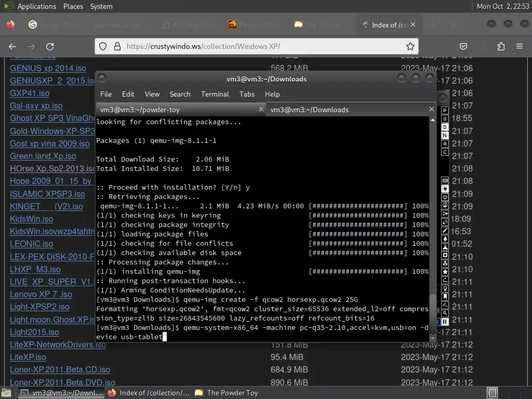Open Firefox tracking protection shield
The height and width of the screenshot is (399, 532).
[x=103, y=46]
